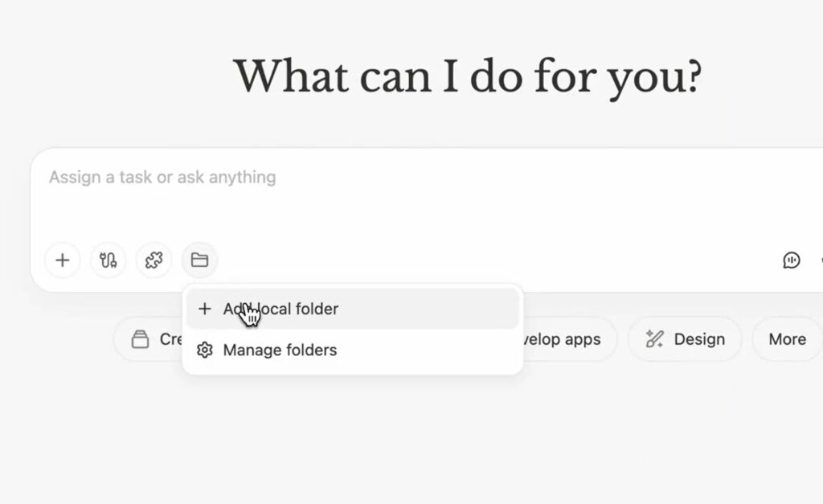Open the connectors icon next to plus

[x=108, y=260]
